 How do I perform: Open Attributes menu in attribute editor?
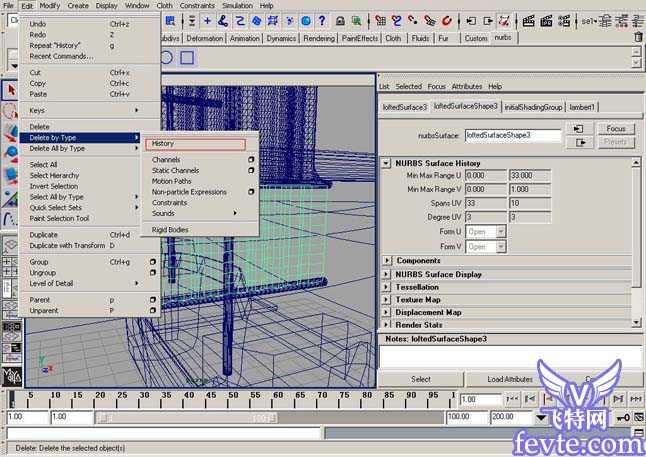click(x=467, y=87)
